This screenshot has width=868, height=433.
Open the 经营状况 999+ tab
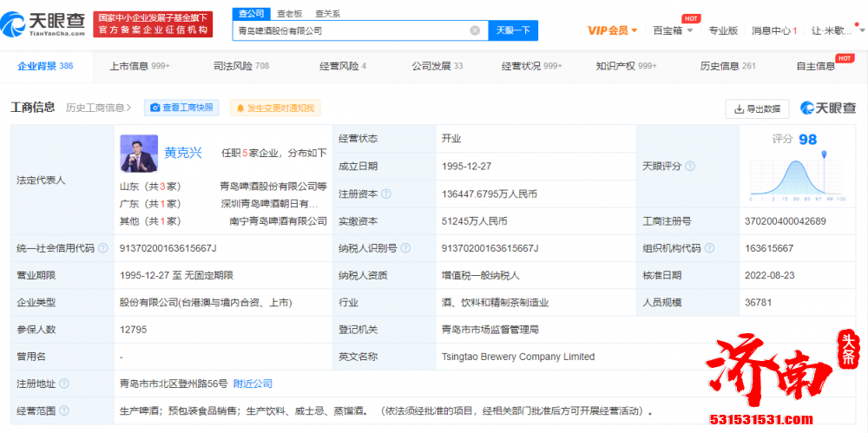point(532,66)
